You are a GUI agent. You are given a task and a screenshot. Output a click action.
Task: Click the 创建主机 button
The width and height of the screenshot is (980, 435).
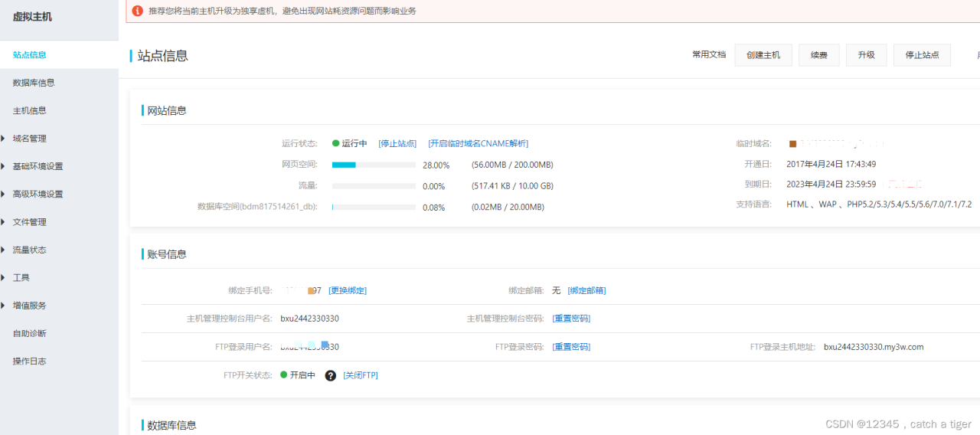763,55
